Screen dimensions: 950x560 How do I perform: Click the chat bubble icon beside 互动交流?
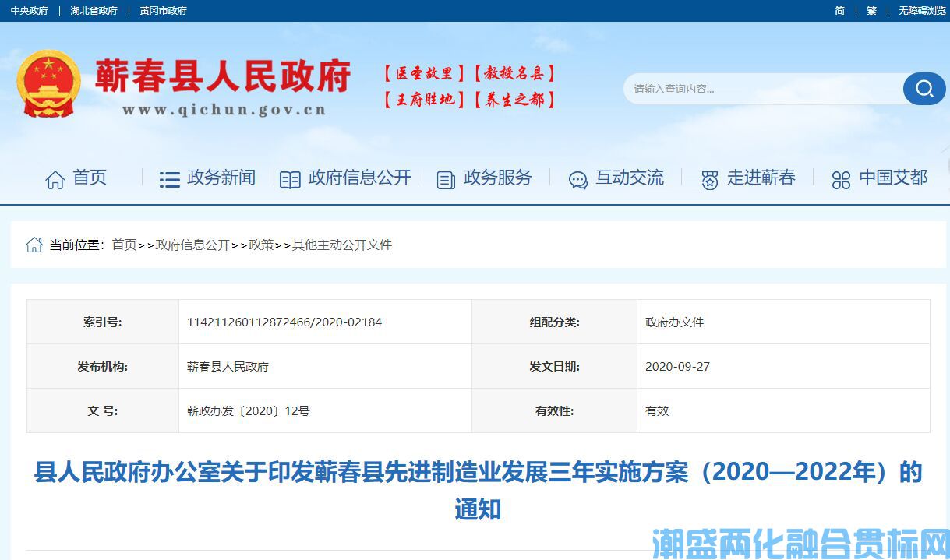pos(578,180)
